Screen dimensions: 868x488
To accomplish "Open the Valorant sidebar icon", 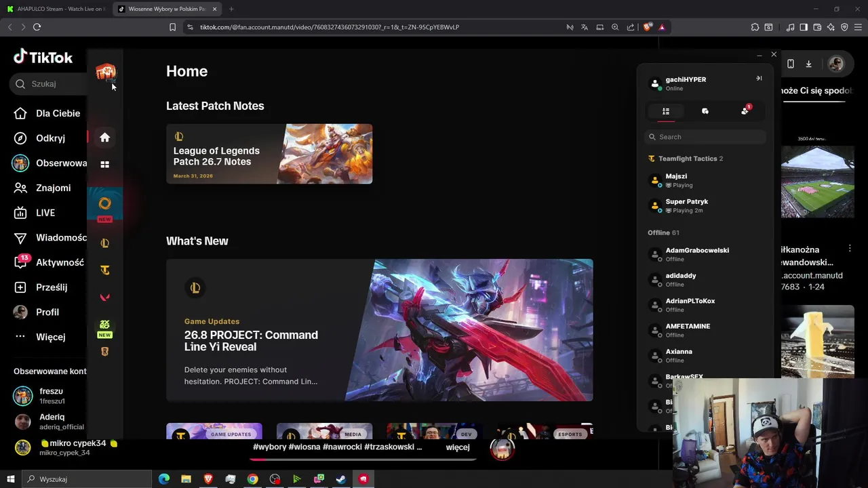I will pyautogui.click(x=104, y=297).
